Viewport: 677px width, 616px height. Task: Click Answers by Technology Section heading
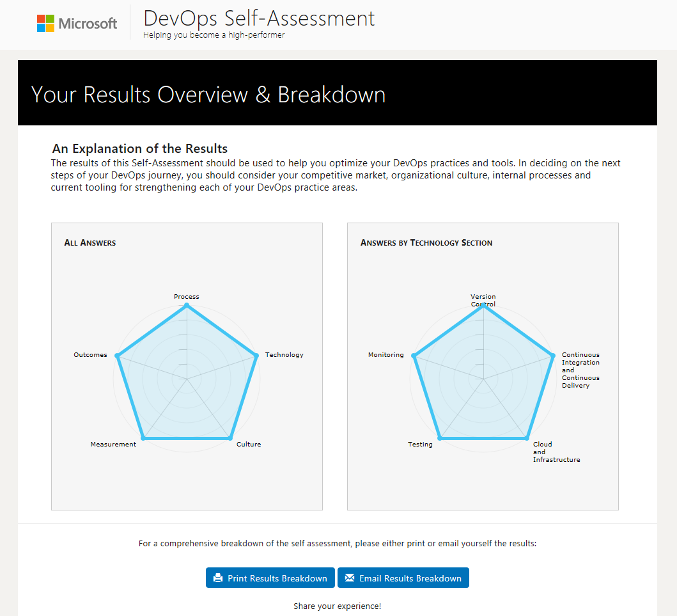[x=426, y=243]
